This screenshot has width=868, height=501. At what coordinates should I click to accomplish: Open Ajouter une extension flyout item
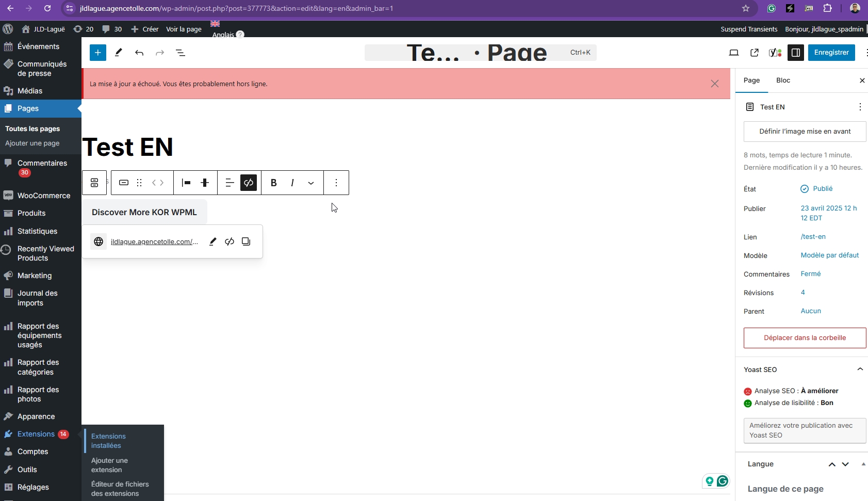109,465
